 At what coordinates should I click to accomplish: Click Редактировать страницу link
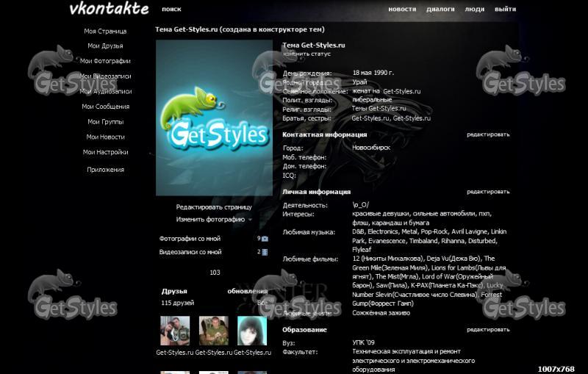pyautogui.click(x=214, y=207)
